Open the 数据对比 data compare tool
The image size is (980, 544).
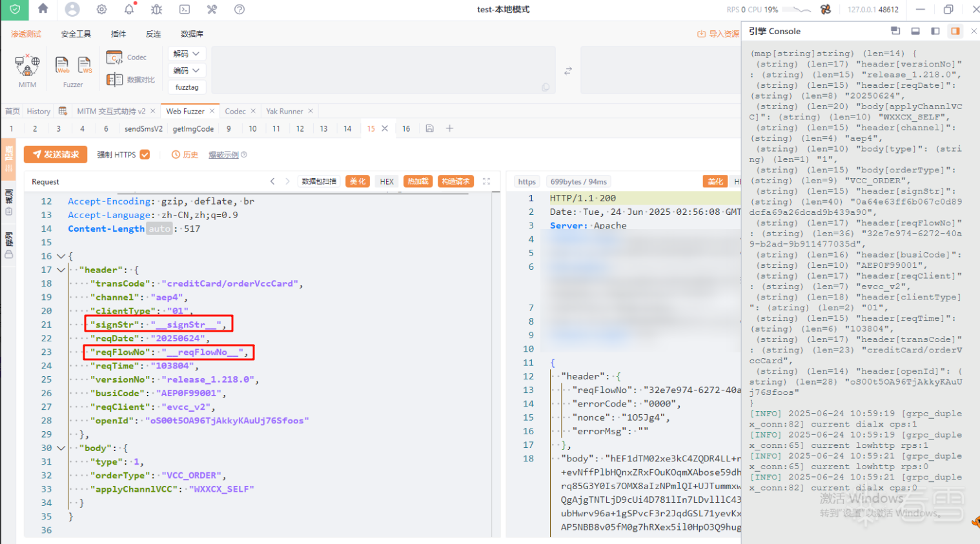131,79
